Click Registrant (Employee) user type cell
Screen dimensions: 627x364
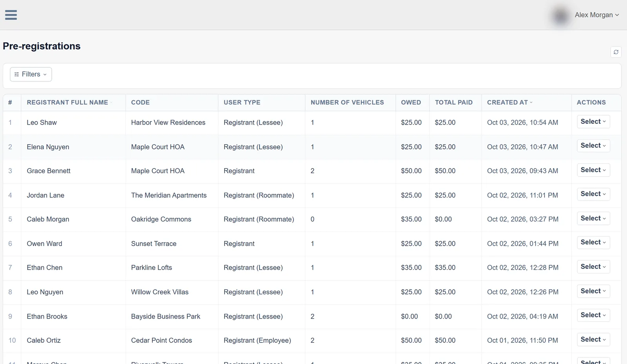[257, 340]
